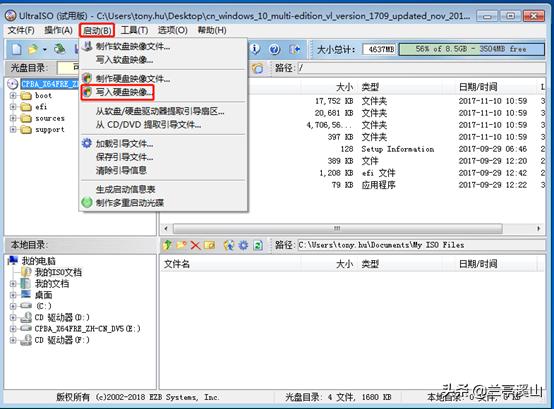
Task: Click the blue gear icon in local toolbar
Action: click(x=243, y=245)
